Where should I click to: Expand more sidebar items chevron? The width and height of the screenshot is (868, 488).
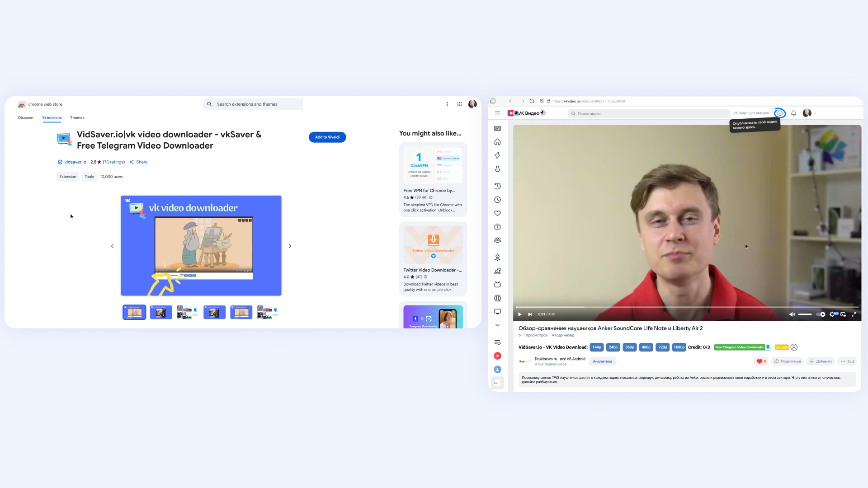point(497,325)
